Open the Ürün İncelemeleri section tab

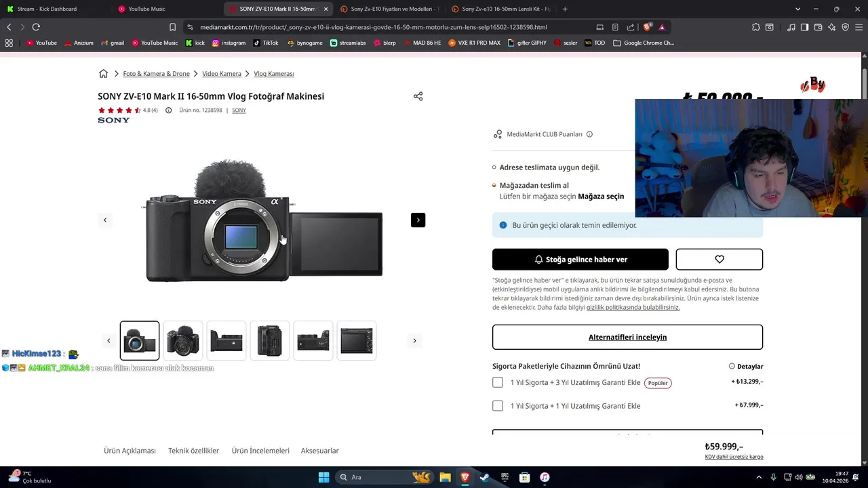click(x=260, y=451)
